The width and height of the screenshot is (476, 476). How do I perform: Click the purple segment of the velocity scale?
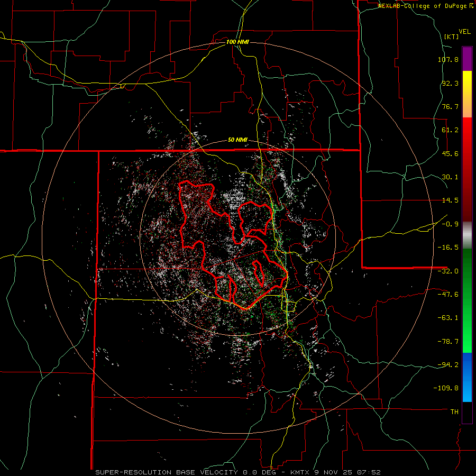pyautogui.click(x=467, y=59)
